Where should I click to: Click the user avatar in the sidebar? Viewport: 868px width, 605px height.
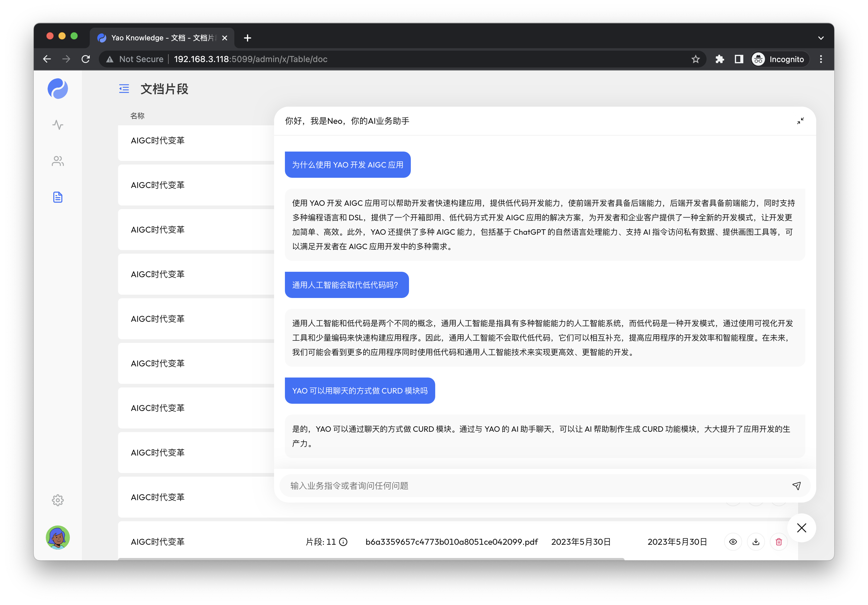pyautogui.click(x=58, y=537)
